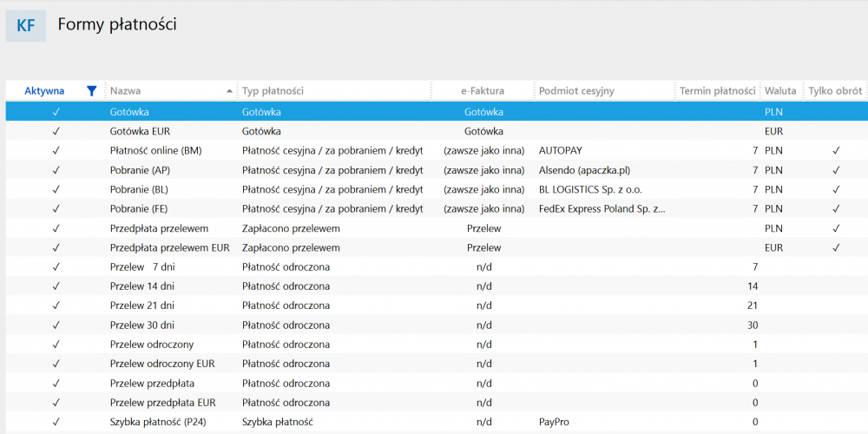This screenshot has width=868, height=434.
Task: Select the Przelew 7 dni name
Action: 143,266
